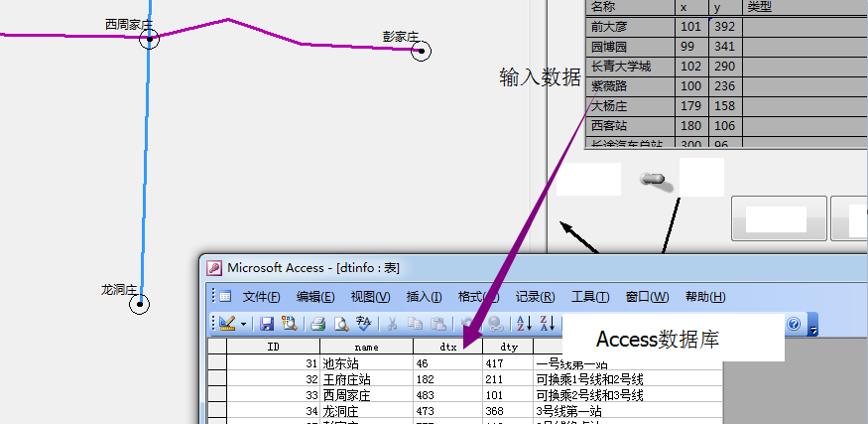868x424 pixels.
Task: Click the 名称 column header
Action: tap(631, 8)
